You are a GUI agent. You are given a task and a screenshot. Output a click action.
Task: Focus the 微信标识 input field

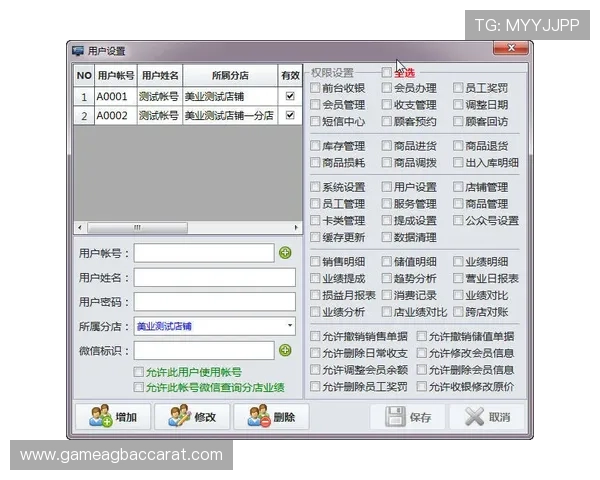[204, 350]
